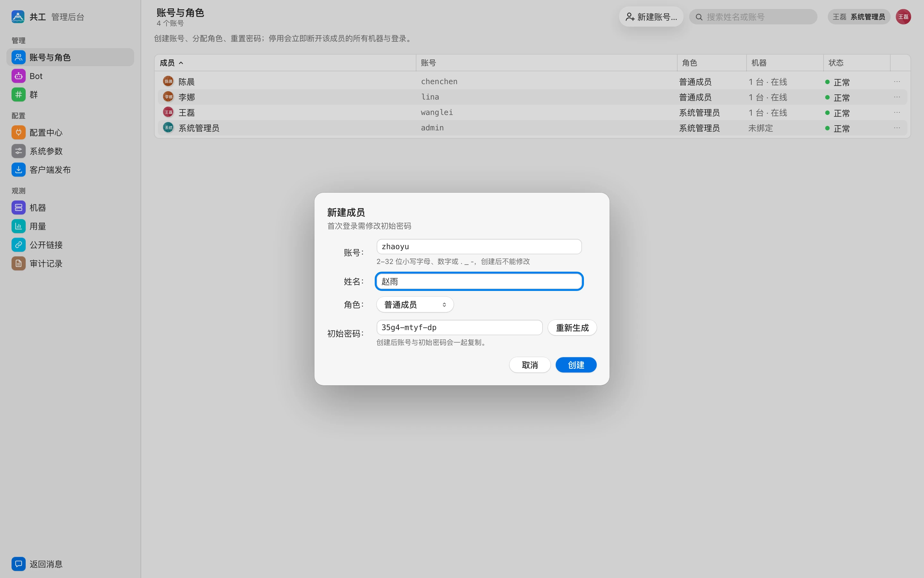Click 王磊 avatar in top right
Viewport: 924px width, 578px height.
[x=903, y=17]
